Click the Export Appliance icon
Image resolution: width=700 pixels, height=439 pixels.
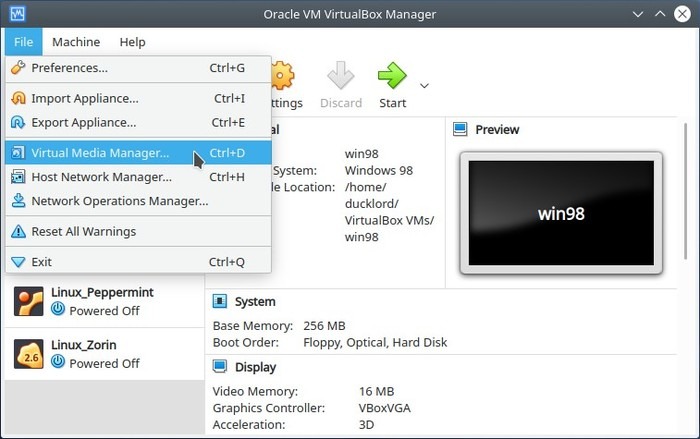pos(18,122)
